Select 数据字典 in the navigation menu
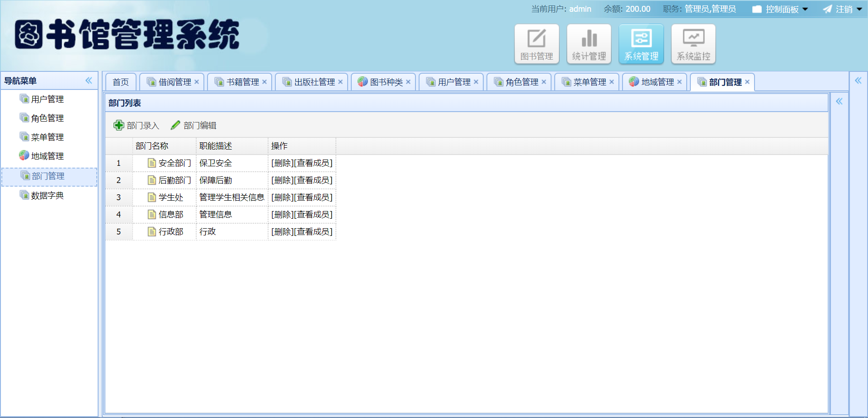This screenshot has width=868, height=418. coord(47,195)
